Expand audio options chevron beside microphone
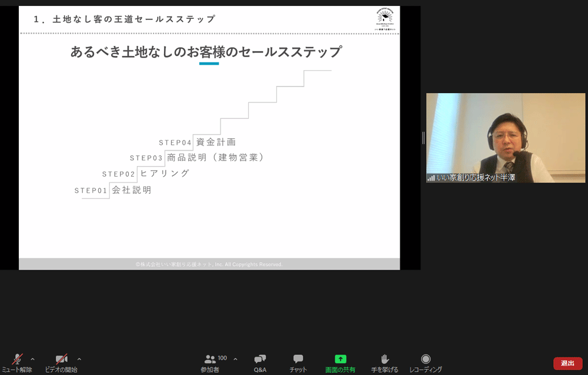This screenshot has width=588, height=375. tap(32, 359)
